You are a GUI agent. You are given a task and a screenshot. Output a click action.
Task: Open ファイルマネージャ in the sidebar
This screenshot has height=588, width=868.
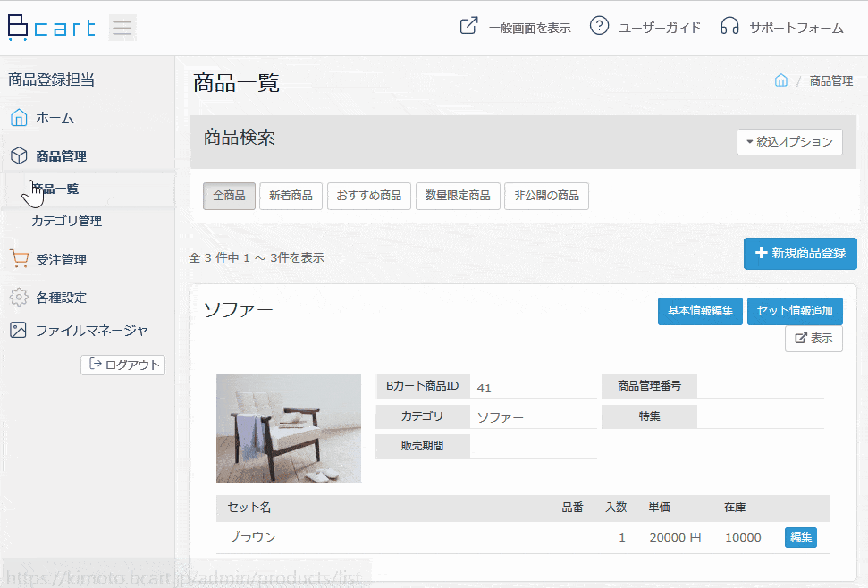pyautogui.click(x=92, y=331)
